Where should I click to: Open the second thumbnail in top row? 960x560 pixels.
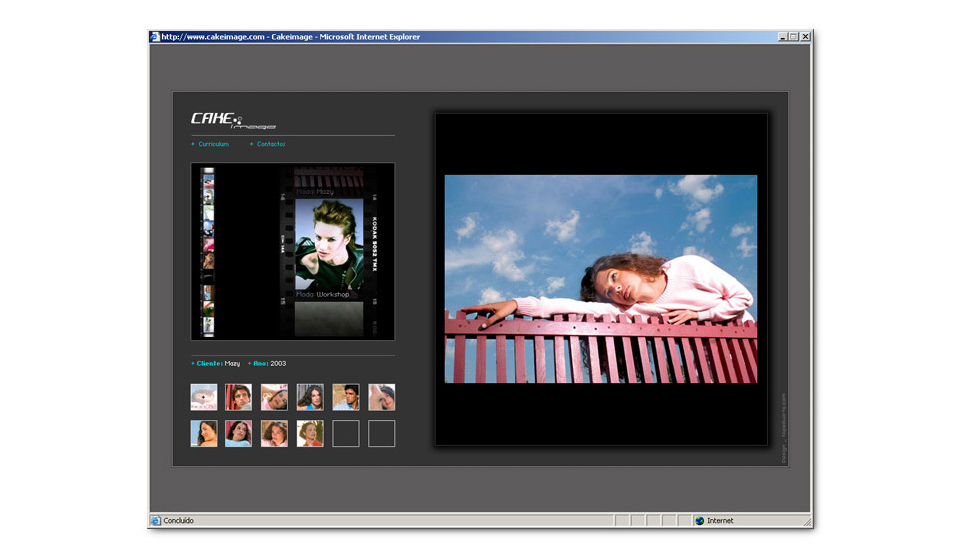click(x=239, y=397)
